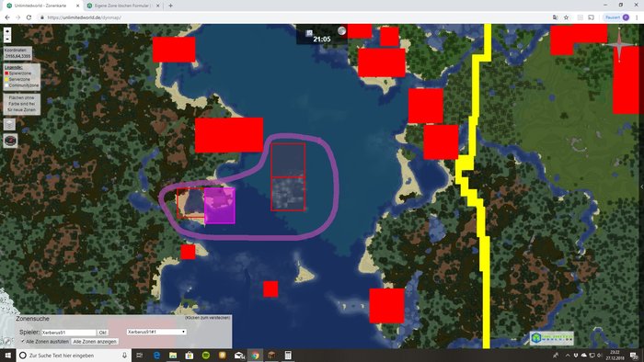Open Chrome from the Windows taskbar
Image resolution: width=644 pixels, height=362 pixels.
click(255, 356)
